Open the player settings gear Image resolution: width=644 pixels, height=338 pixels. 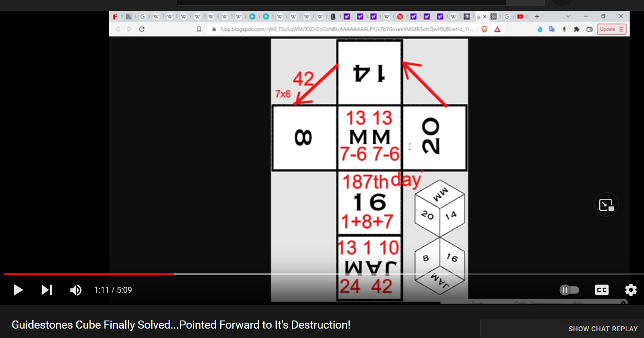[631, 290]
